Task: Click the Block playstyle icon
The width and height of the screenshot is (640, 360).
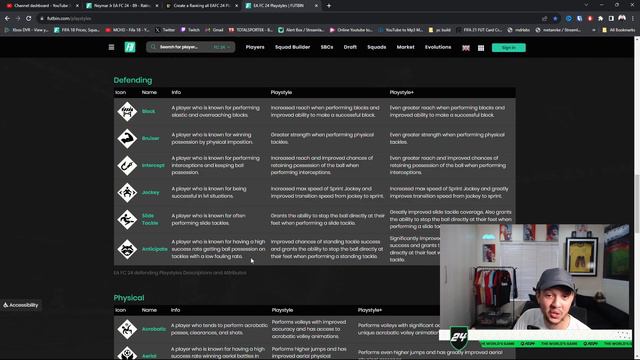Action: click(127, 111)
